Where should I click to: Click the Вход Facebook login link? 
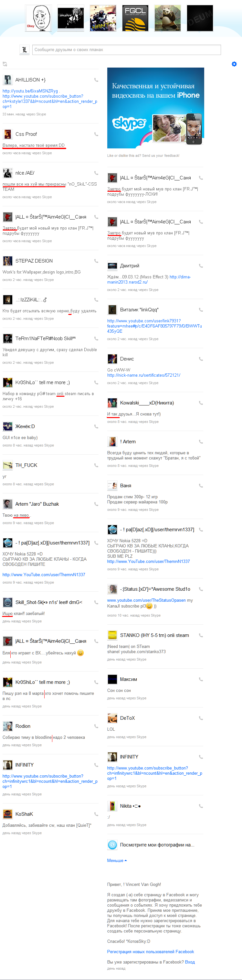190,962
